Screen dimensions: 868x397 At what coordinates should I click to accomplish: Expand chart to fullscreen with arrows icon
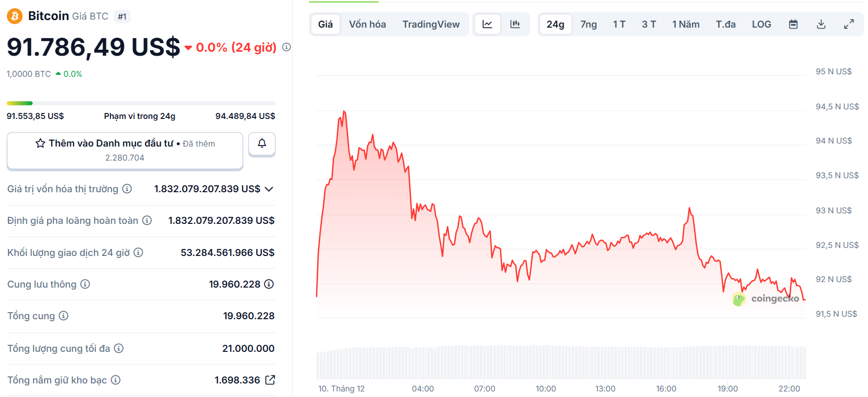pos(849,24)
